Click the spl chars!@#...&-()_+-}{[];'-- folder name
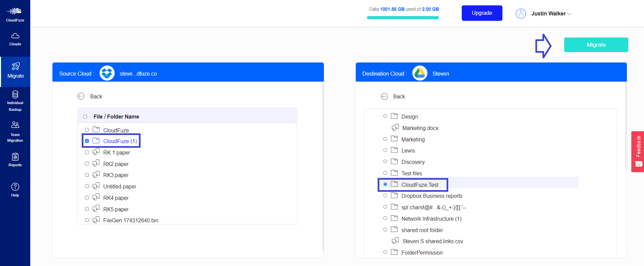The image size is (644, 266). tap(434, 208)
